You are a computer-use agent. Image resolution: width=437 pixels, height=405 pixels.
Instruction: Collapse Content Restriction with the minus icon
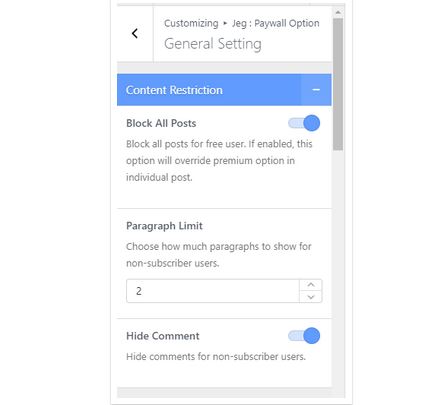[x=316, y=90]
